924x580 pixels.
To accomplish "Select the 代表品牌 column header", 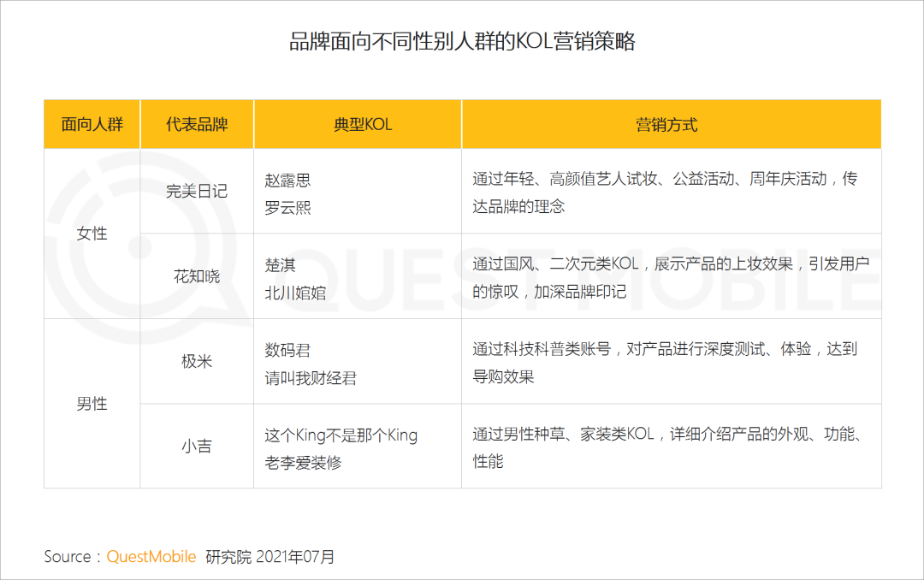I will point(197,124).
